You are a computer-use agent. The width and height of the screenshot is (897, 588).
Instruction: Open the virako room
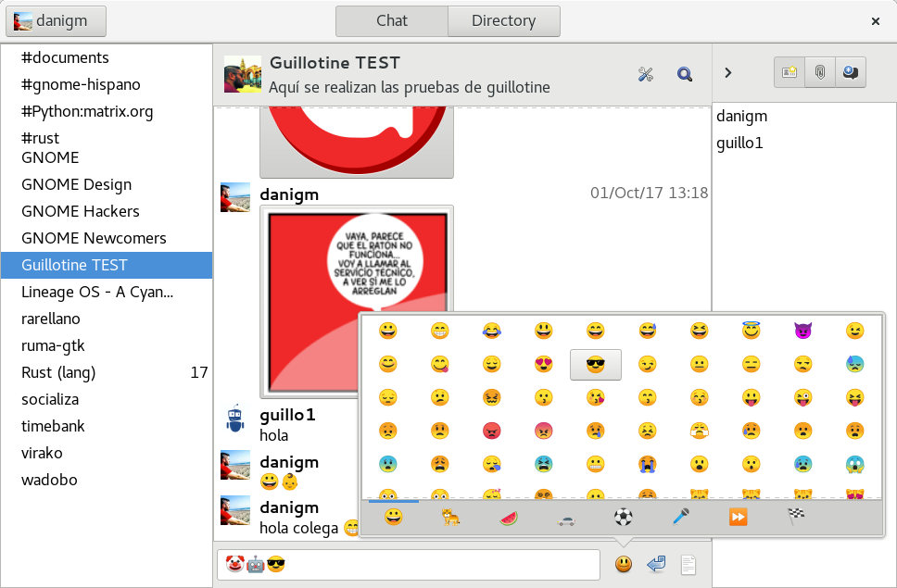point(107,453)
